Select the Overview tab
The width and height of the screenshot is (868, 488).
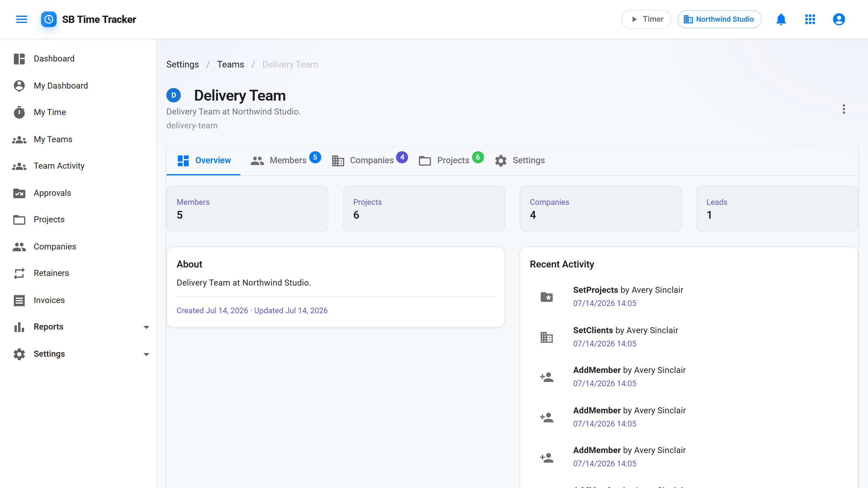pyautogui.click(x=203, y=160)
